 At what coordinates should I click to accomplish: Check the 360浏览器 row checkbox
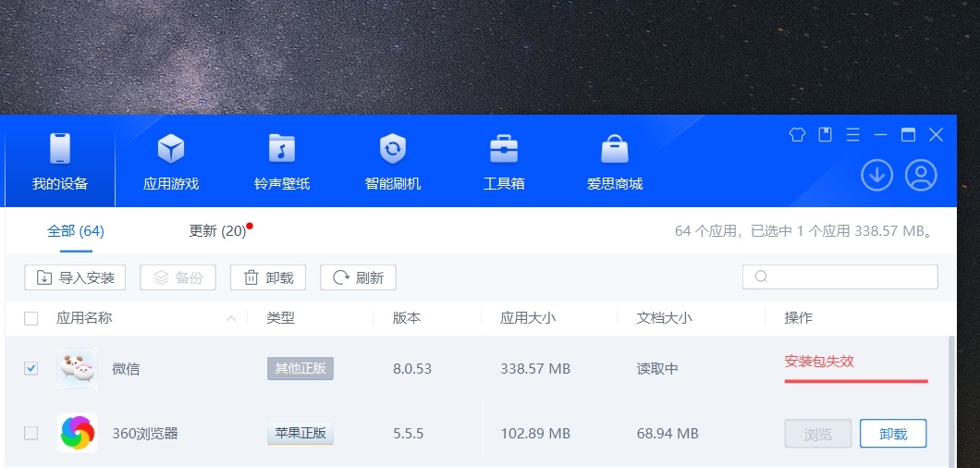(x=31, y=433)
